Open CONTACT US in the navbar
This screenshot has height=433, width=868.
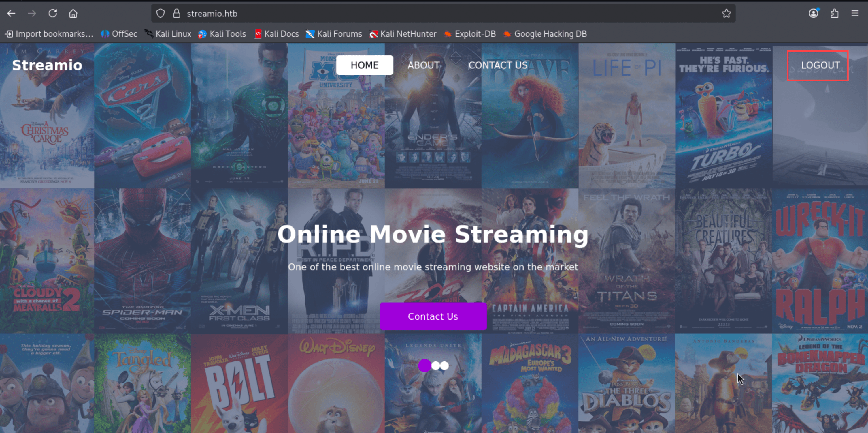pyautogui.click(x=498, y=65)
